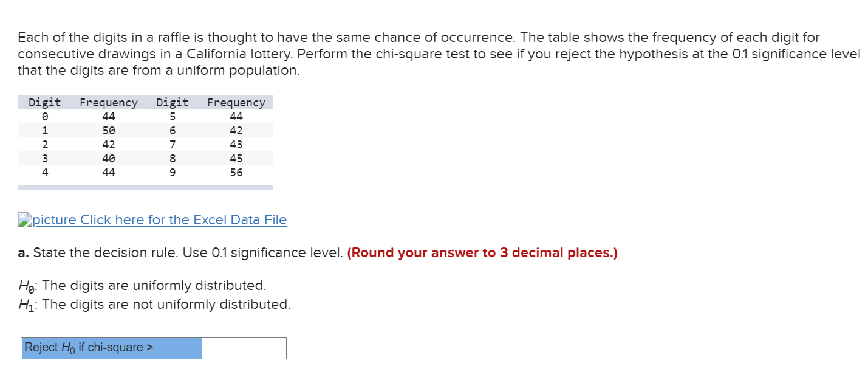The height and width of the screenshot is (366, 868).
Task: Select digit 7 in the table
Action: (x=172, y=144)
